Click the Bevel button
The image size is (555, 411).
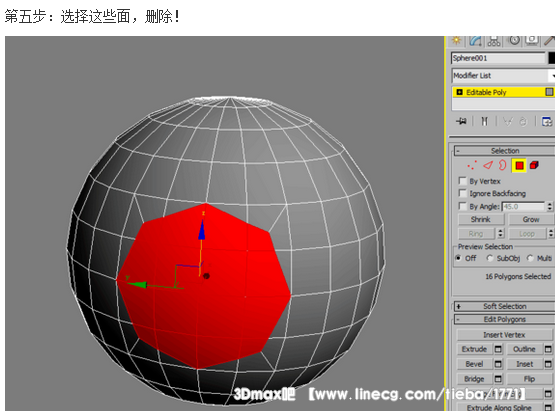[475, 364]
